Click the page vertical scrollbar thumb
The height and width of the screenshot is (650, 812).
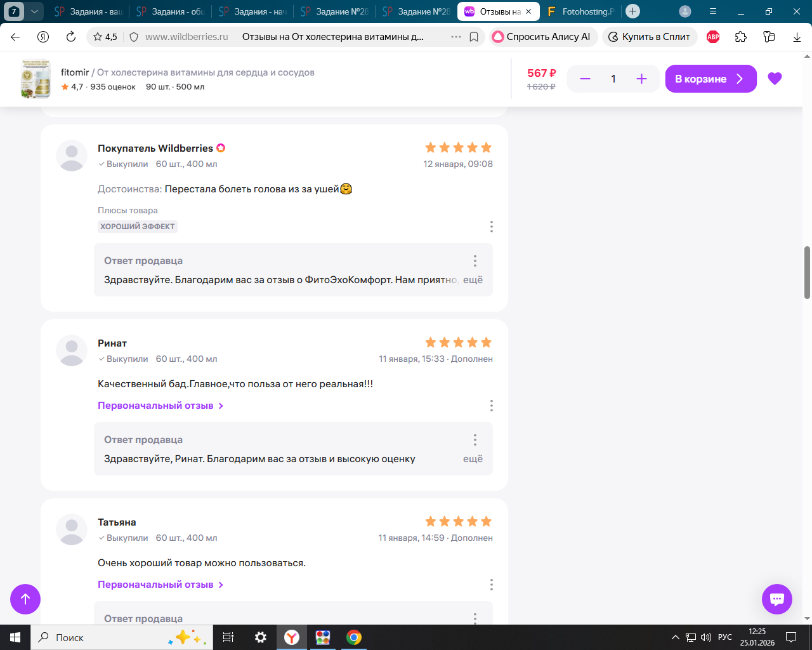pos(807,272)
